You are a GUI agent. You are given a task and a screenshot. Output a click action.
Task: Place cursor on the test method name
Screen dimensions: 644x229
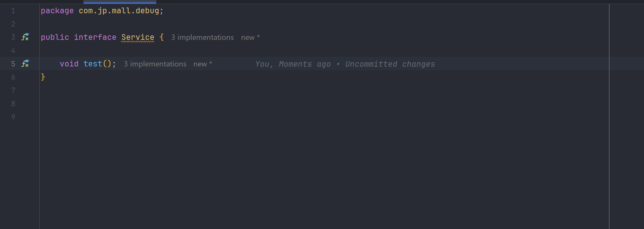(93, 64)
